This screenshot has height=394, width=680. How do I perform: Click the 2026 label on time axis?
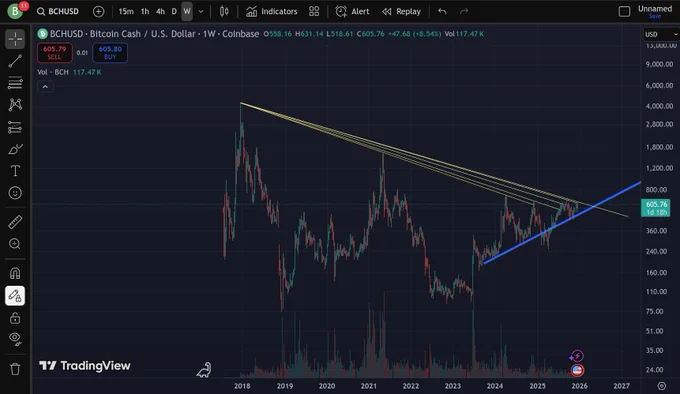pos(579,386)
